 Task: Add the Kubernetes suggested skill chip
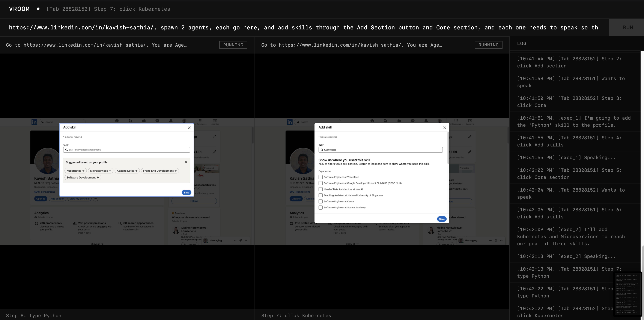coord(75,171)
